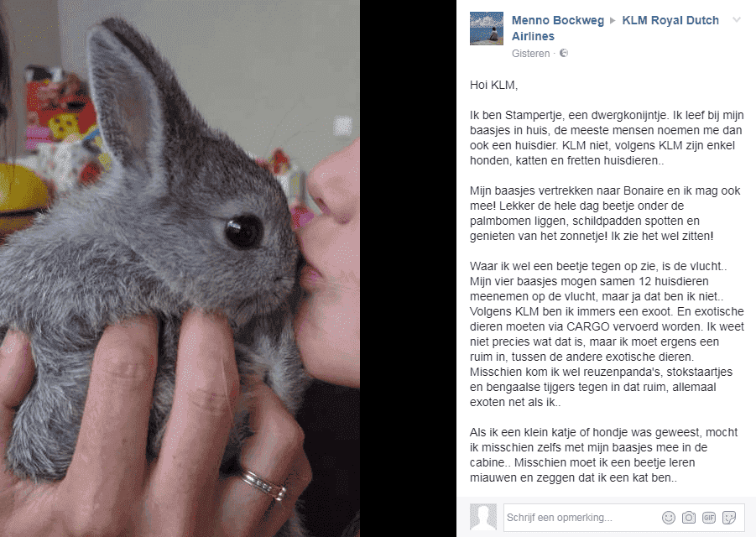Add a GIF to the comment
The image size is (756, 537).
coord(709,518)
